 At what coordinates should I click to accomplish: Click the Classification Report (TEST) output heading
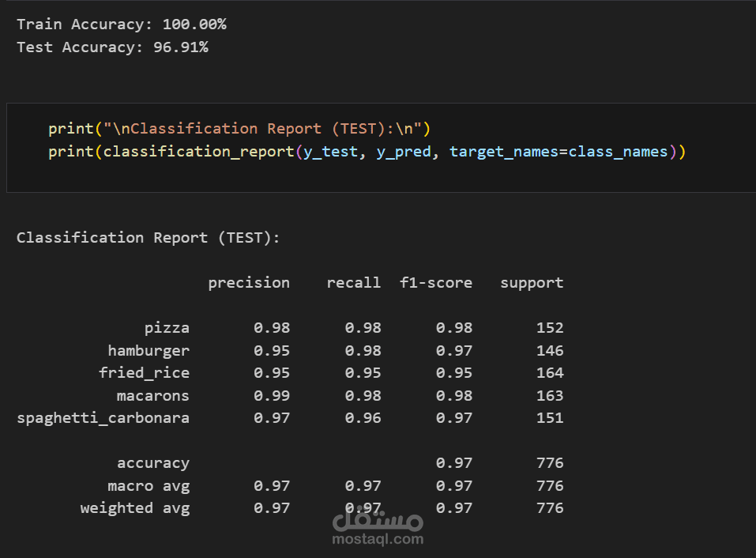pyautogui.click(x=148, y=238)
